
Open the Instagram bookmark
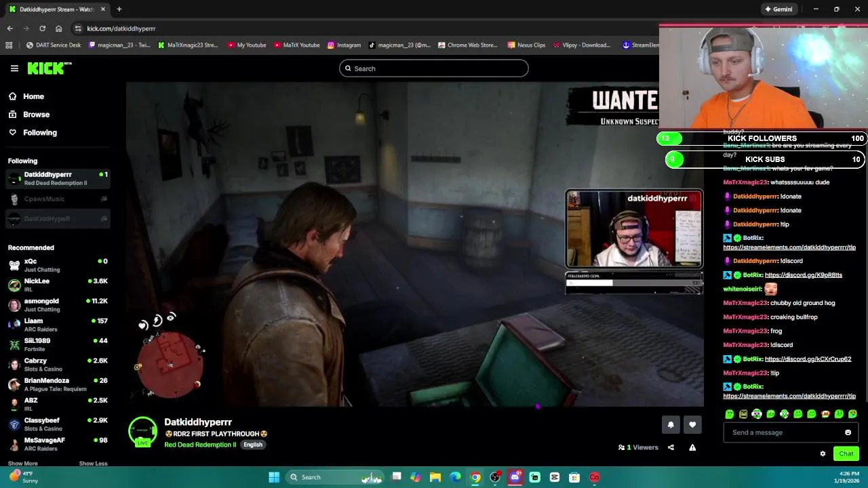tap(344, 45)
